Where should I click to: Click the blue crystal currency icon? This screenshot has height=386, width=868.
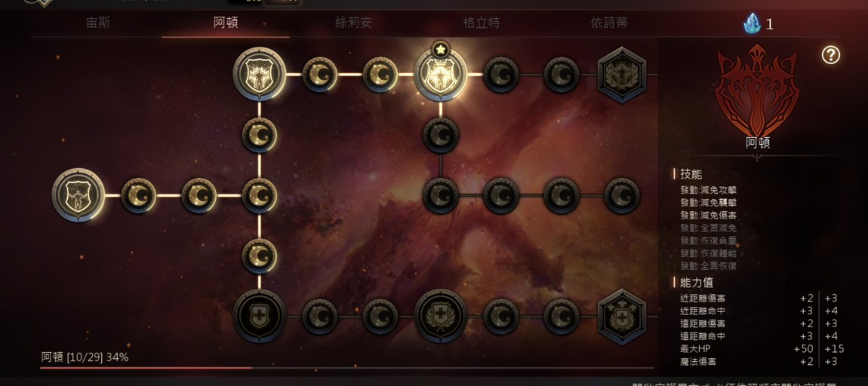coord(752,23)
